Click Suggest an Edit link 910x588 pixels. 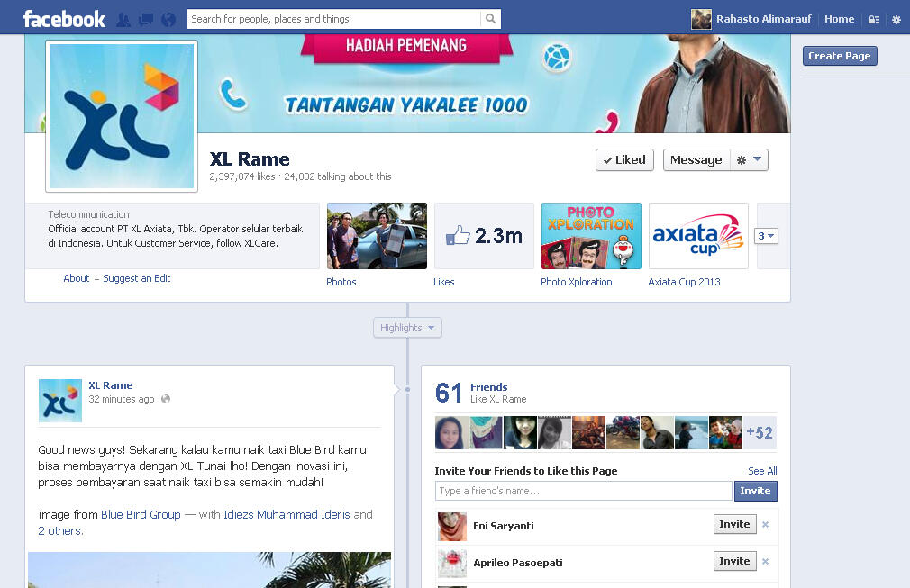[x=136, y=278]
